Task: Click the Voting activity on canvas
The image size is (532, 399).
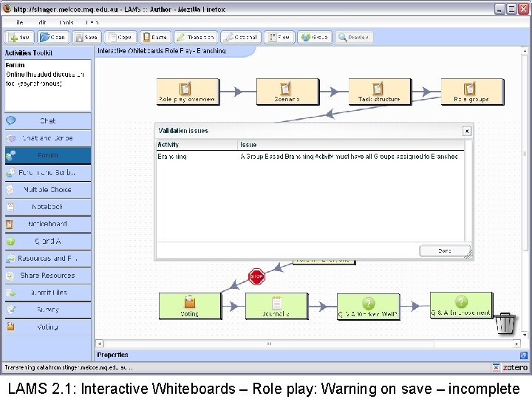Action: 190,306
